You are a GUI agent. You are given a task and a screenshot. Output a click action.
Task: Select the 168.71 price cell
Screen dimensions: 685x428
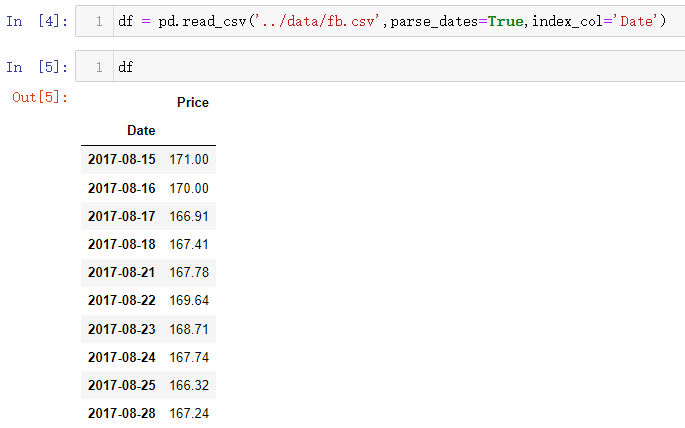point(189,329)
